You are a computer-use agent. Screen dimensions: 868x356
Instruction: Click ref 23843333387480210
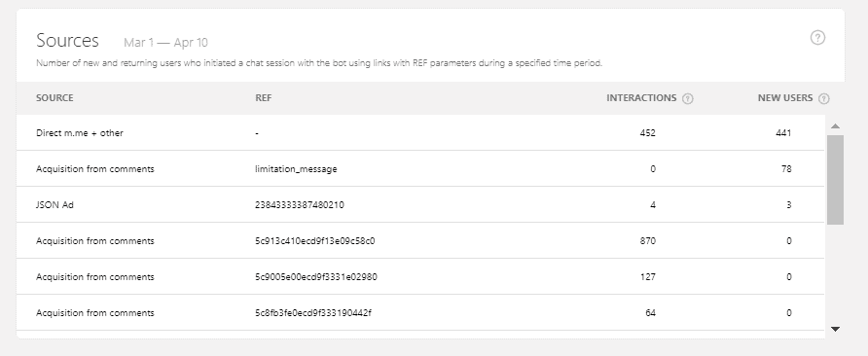300,205
